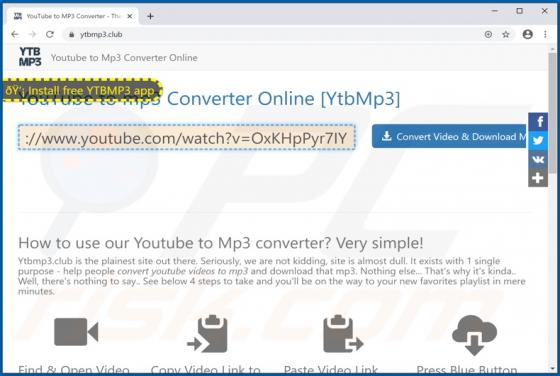Click 'How to use our Youtube to Mp3 converter' heading

tap(221, 243)
